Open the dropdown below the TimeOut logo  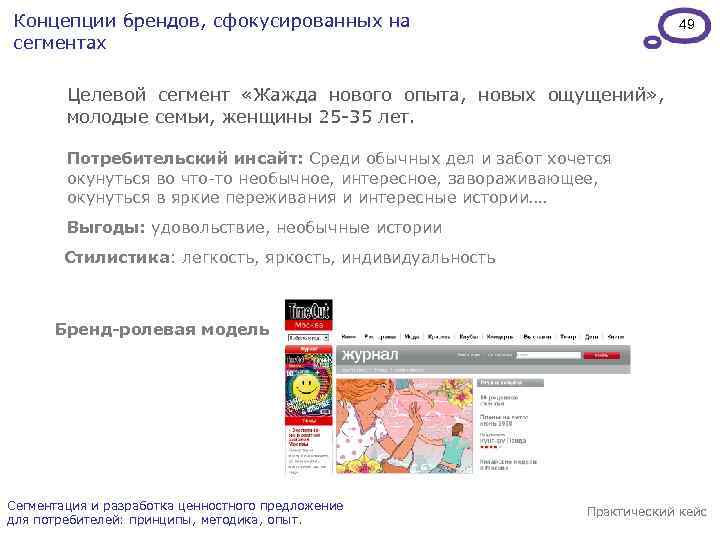pyautogui.click(x=309, y=338)
